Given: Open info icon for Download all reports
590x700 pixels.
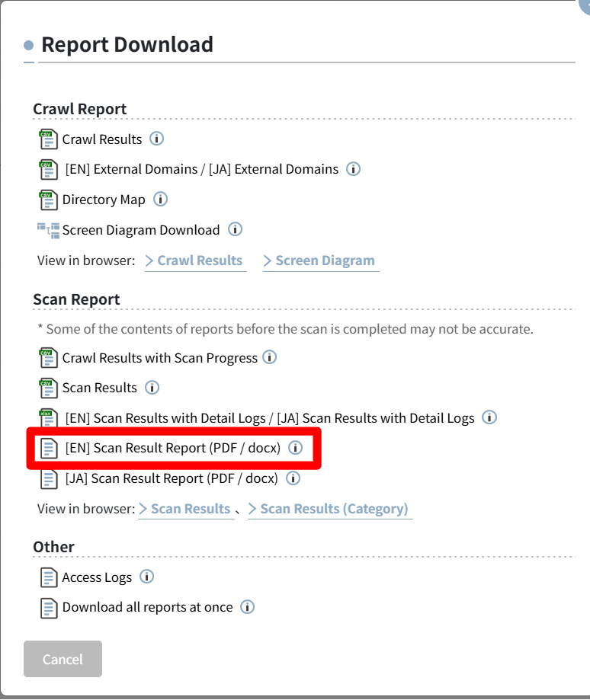Looking at the screenshot, I should click(248, 607).
